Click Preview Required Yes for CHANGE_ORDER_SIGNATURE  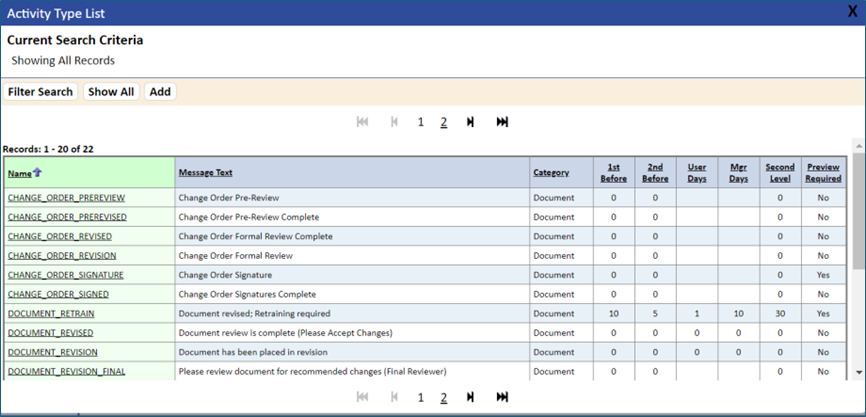coord(823,275)
